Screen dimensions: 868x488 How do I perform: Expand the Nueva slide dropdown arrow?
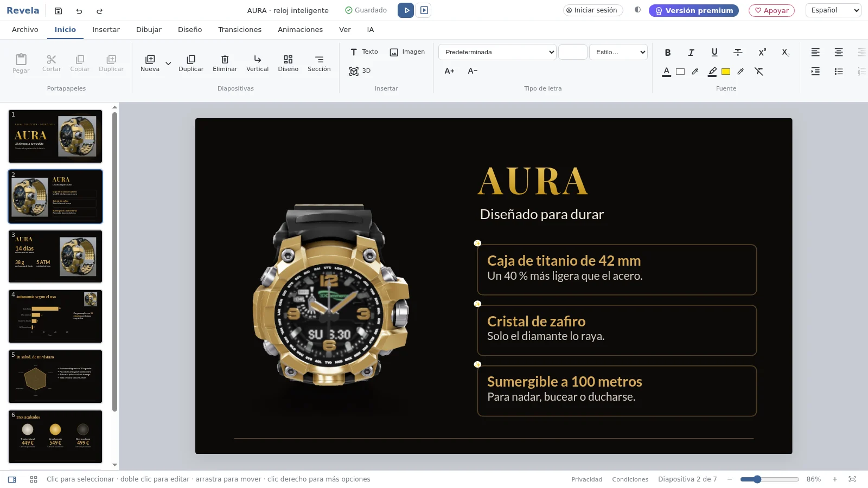[x=168, y=63]
